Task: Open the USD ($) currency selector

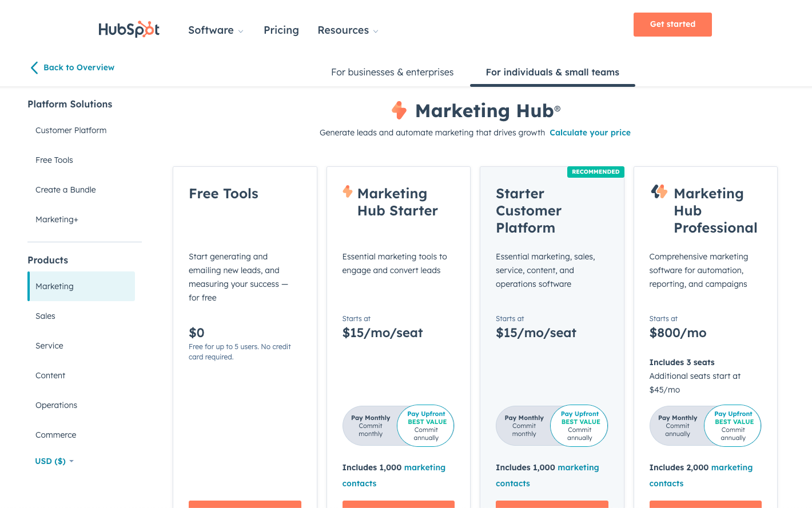Action: [x=54, y=461]
